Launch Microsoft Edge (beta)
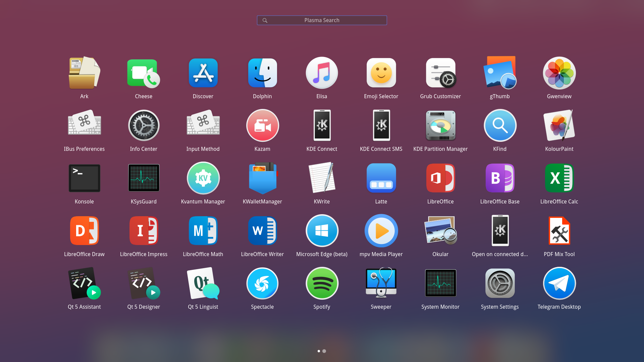 tap(322, 231)
